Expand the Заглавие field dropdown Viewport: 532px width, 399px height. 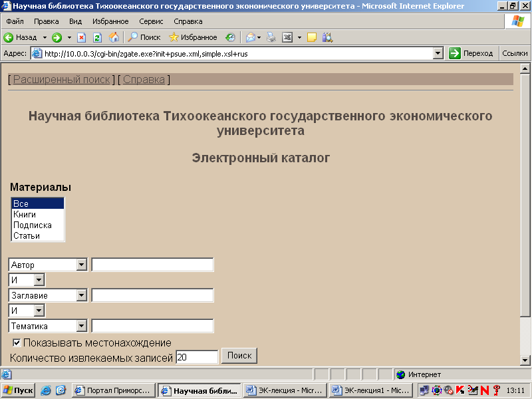pos(81,295)
